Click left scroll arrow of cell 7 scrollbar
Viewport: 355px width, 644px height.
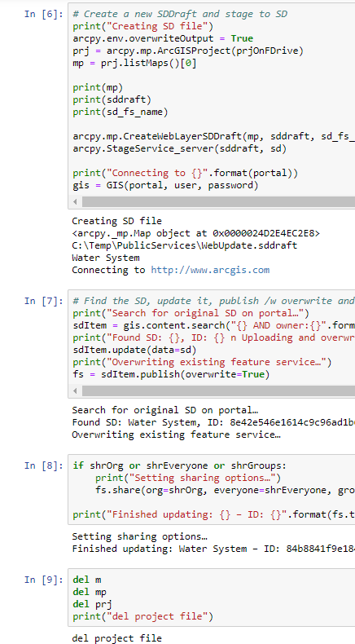(75, 391)
